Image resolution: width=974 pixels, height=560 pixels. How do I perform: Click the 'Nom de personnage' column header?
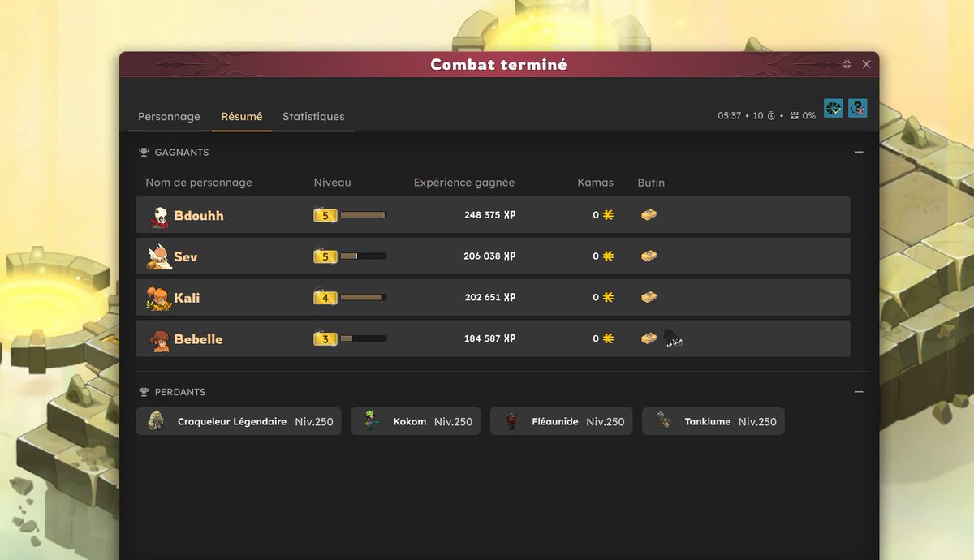[199, 183]
